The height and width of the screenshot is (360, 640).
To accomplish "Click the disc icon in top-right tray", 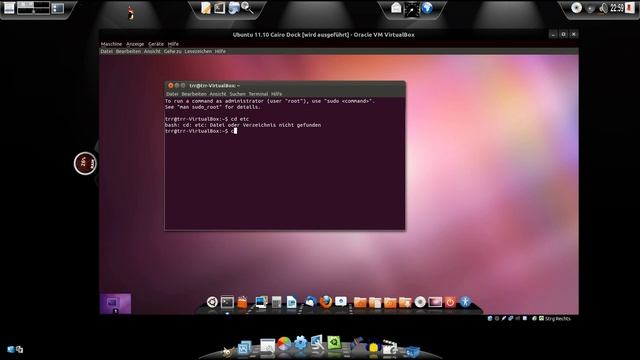I will click(x=576, y=8).
